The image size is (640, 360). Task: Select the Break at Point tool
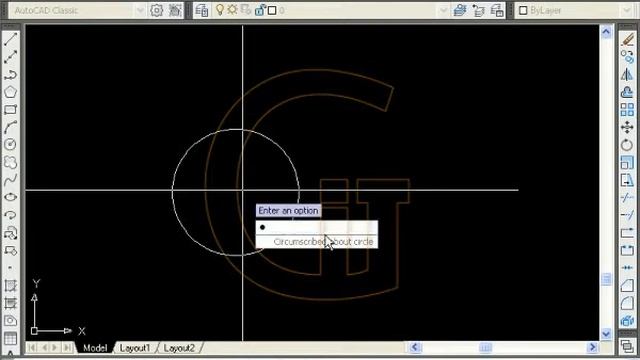click(x=627, y=233)
